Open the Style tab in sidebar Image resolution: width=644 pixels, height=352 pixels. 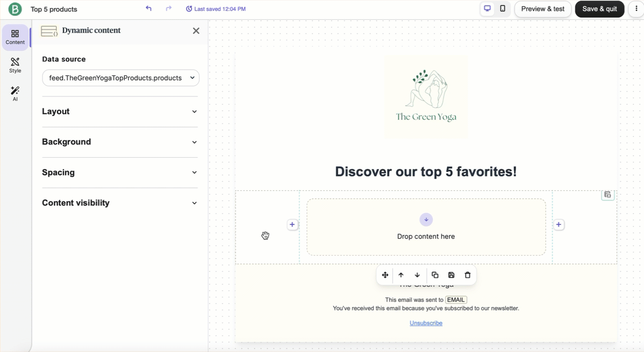(x=15, y=65)
